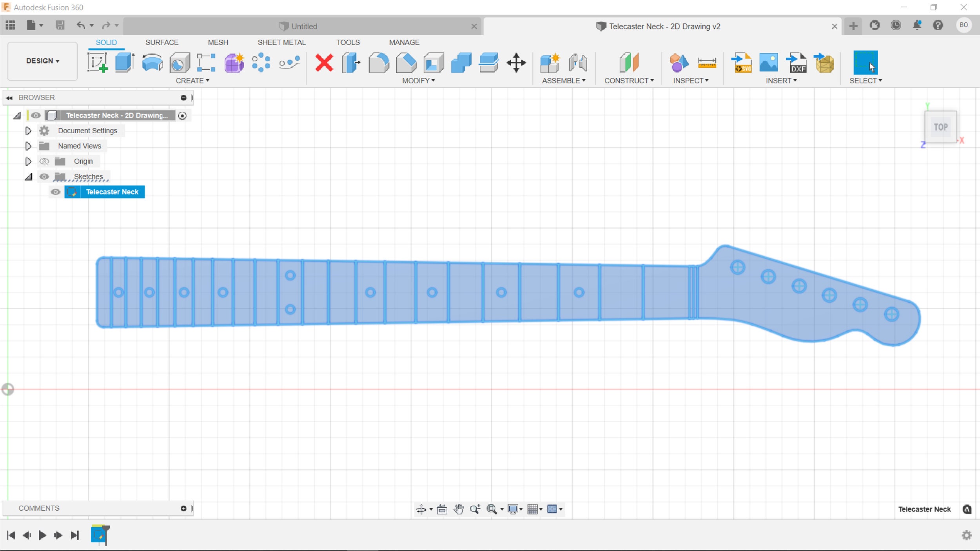The image size is (980, 551).
Task: Click the Insert DXF icon
Action: [796, 63]
